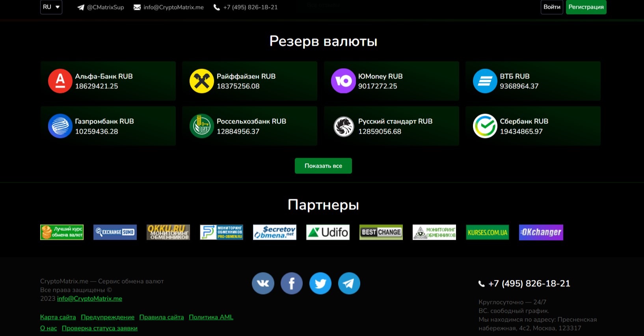Image resolution: width=644 pixels, height=336 pixels.
Task: Open the Правила сайта link
Action: click(162, 317)
